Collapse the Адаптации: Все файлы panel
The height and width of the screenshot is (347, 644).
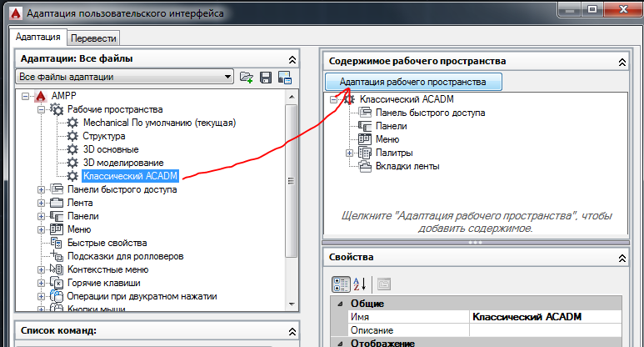pyautogui.click(x=292, y=59)
